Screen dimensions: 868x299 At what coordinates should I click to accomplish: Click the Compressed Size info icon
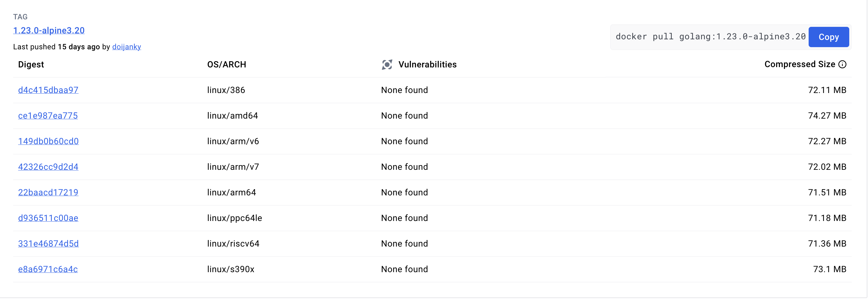click(842, 64)
